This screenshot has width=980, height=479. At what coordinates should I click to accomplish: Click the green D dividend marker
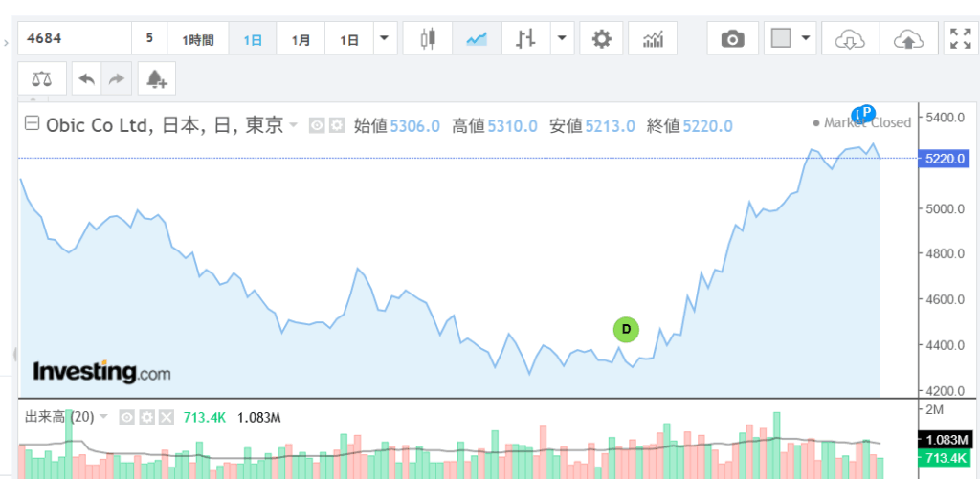pos(626,329)
